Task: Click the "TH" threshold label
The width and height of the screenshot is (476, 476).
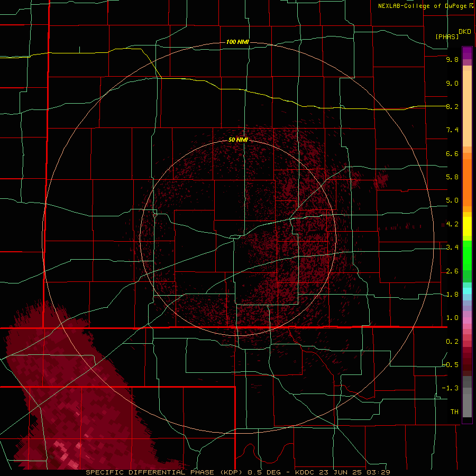Action: coord(454,412)
